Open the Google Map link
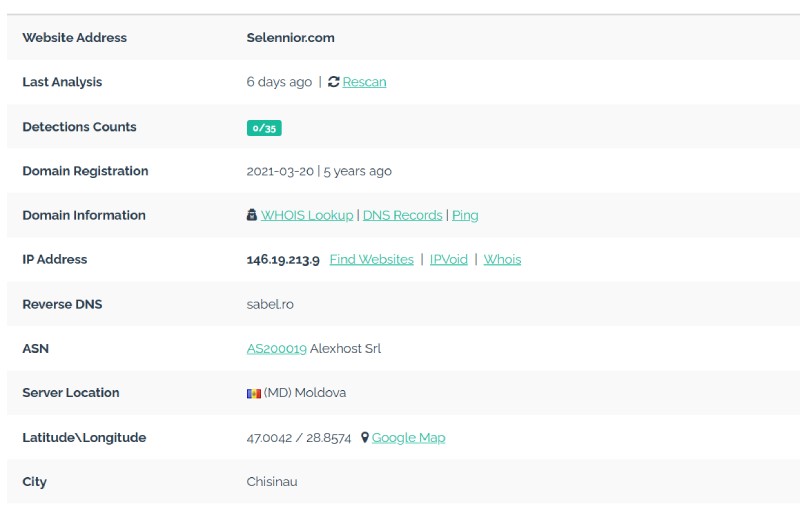800x511 pixels. [x=408, y=437]
